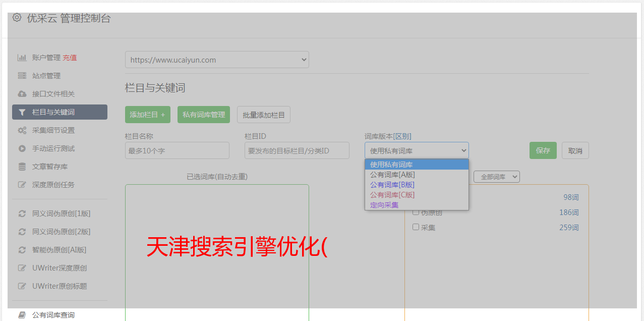
Task: Select 公有词库[C版] option
Action: [417, 195]
